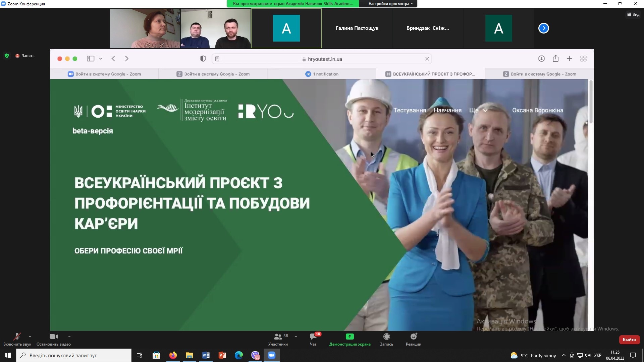Screen dimensions: 644x362
Task: Click the Record icon in the Zoom toolbar
Action: (x=386, y=337)
